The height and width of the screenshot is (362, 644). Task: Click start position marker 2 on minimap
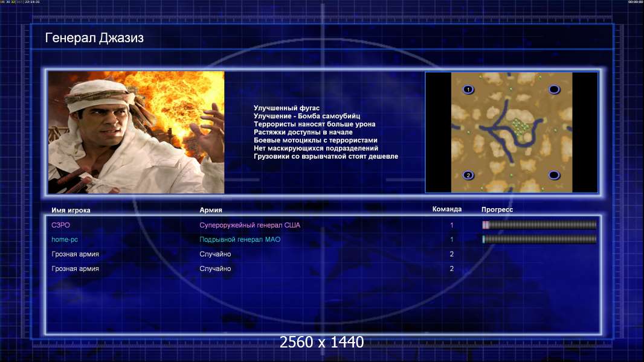[468, 176]
